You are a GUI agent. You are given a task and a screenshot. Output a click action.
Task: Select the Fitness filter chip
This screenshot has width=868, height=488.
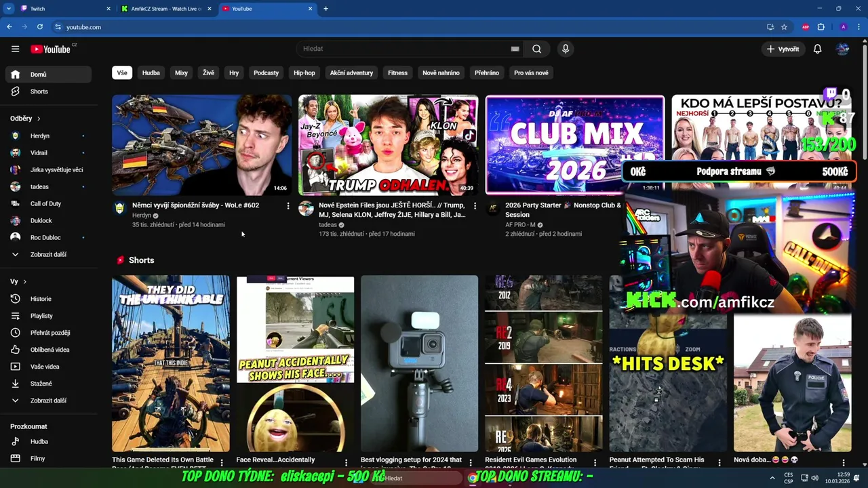coord(397,73)
